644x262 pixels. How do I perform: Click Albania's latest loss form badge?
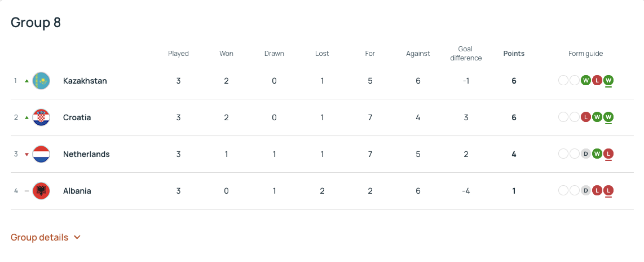pos(608,190)
